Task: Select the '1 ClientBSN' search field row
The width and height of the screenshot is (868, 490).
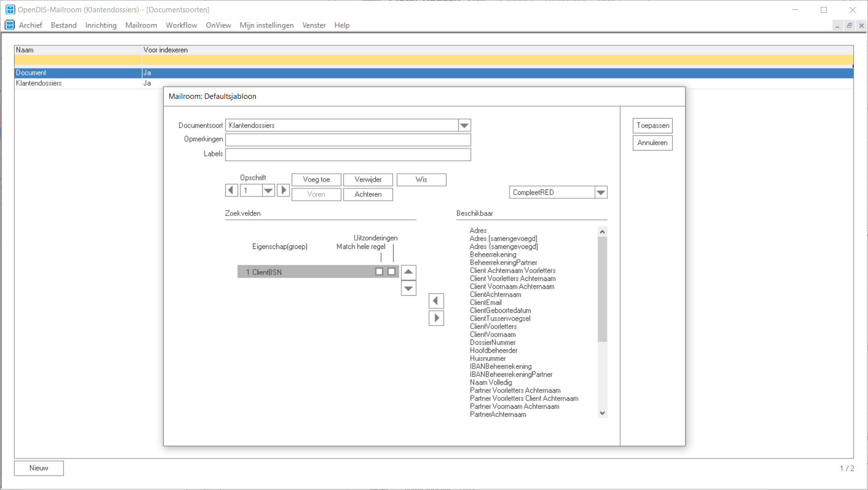Action: [x=318, y=272]
